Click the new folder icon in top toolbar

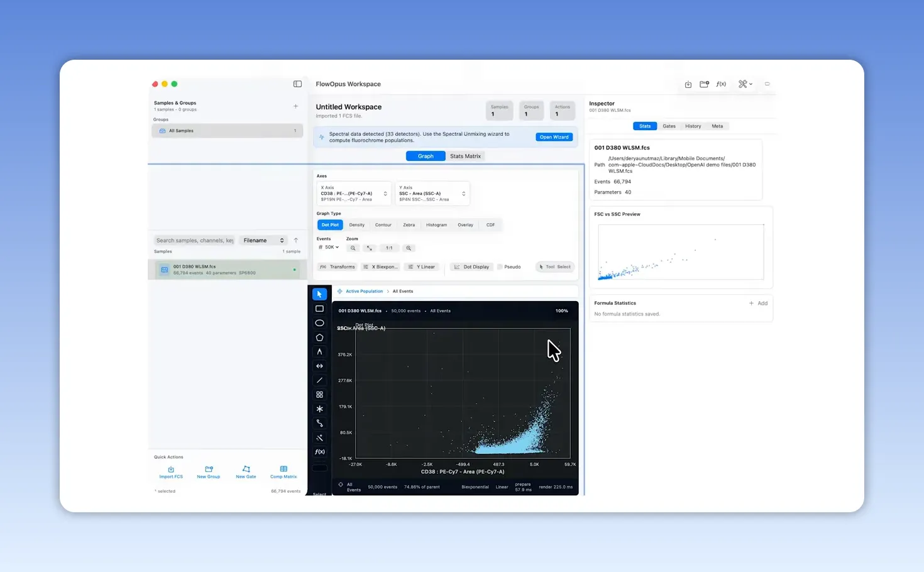click(704, 84)
